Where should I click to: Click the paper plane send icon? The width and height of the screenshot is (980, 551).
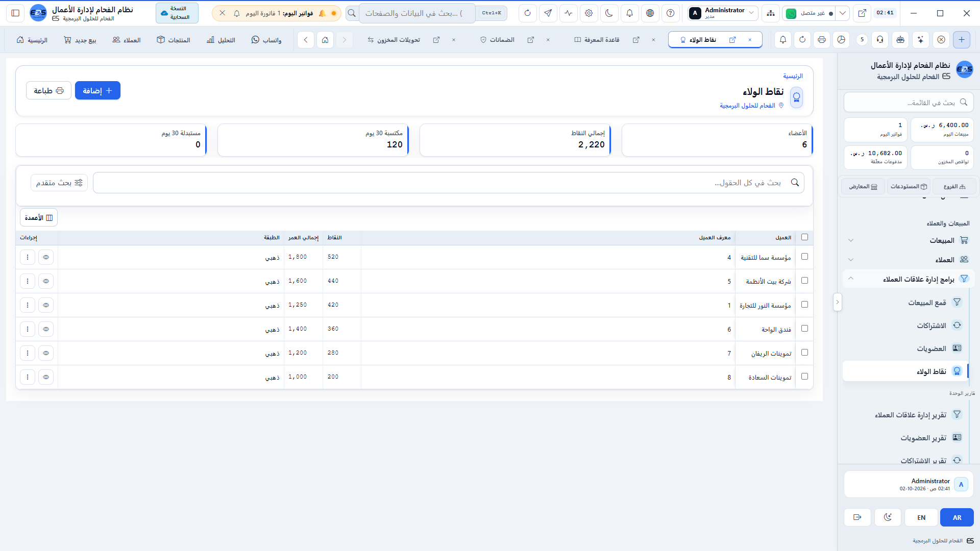pos(548,13)
